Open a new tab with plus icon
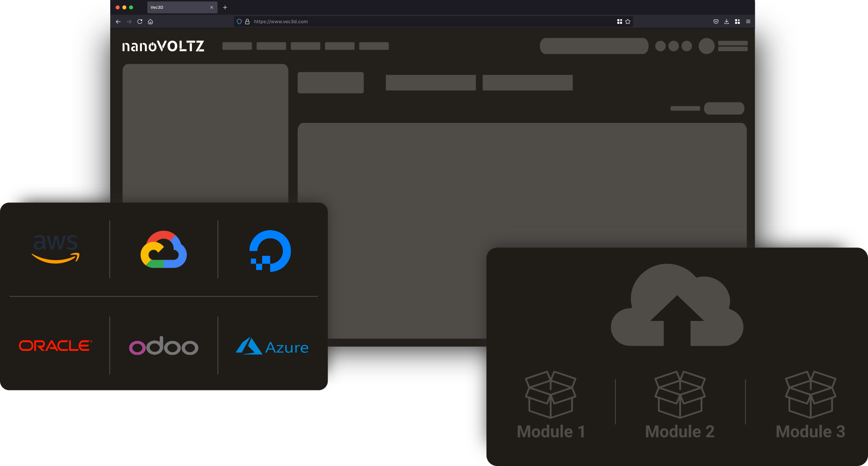868x466 pixels. pyautogui.click(x=225, y=7)
